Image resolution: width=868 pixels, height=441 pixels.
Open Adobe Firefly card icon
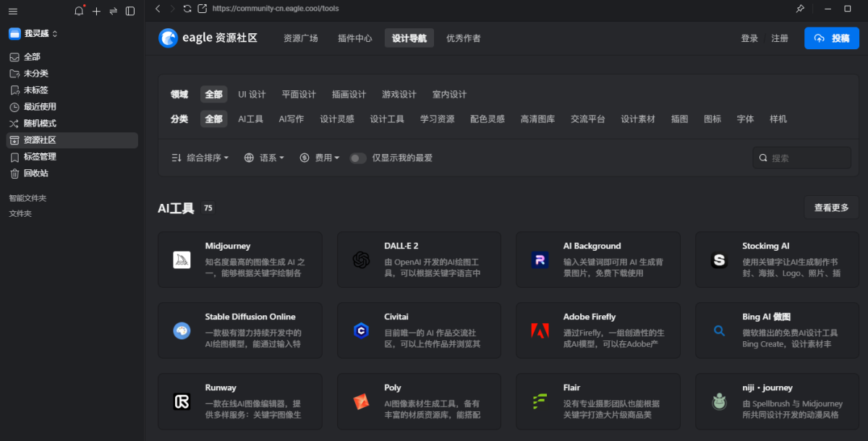coord(540,330)
